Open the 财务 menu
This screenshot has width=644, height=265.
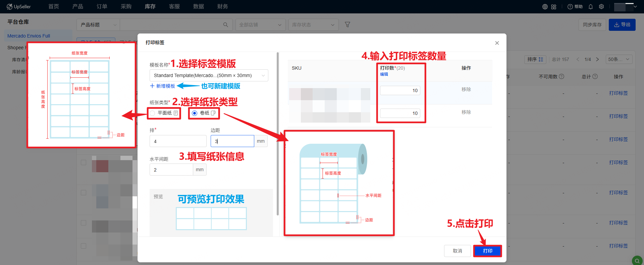click(223, 7)
